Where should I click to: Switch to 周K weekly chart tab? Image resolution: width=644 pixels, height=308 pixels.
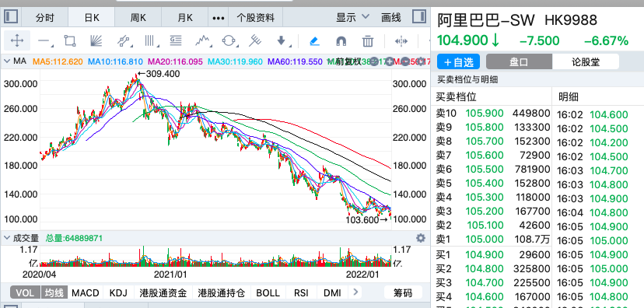pos(138,18)
